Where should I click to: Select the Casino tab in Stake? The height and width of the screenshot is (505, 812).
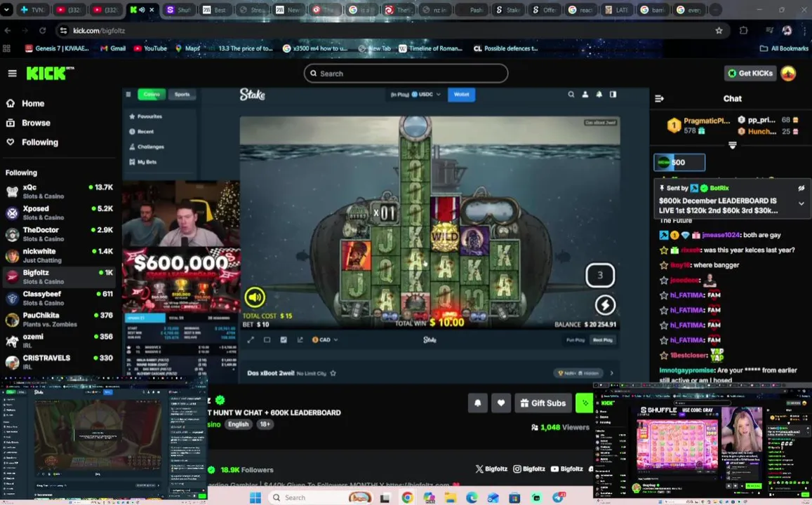pyautogui.click(x=152, y=94)
